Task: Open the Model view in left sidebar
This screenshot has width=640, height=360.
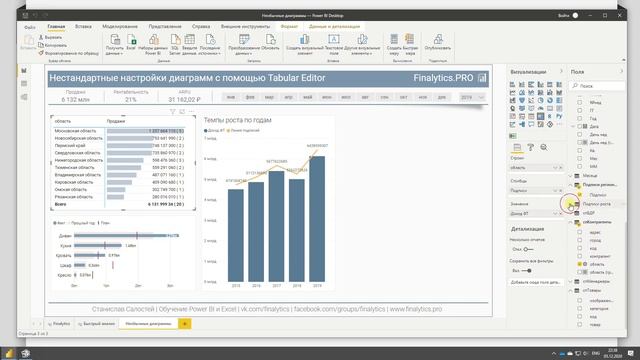Action: point(24,97)
